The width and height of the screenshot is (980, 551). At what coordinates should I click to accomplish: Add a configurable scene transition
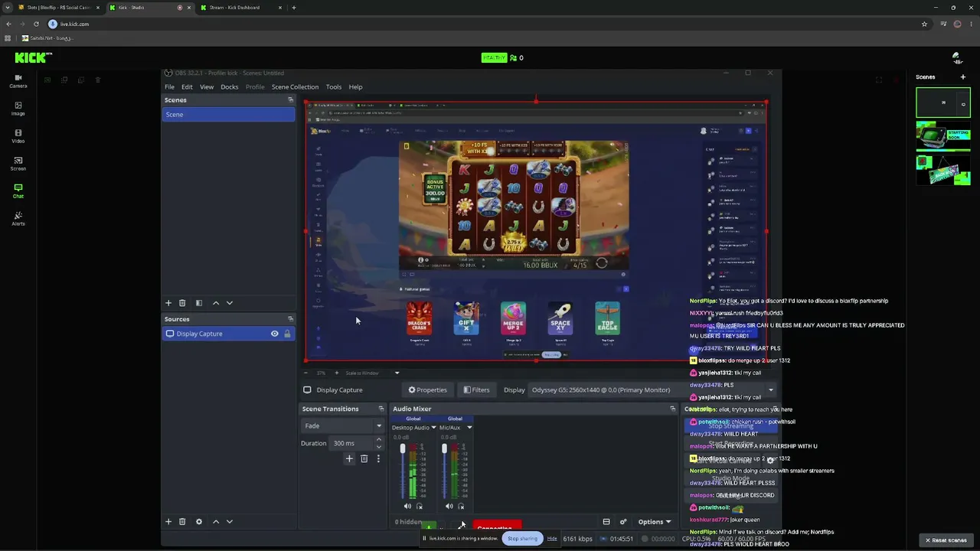pos(349,458)
